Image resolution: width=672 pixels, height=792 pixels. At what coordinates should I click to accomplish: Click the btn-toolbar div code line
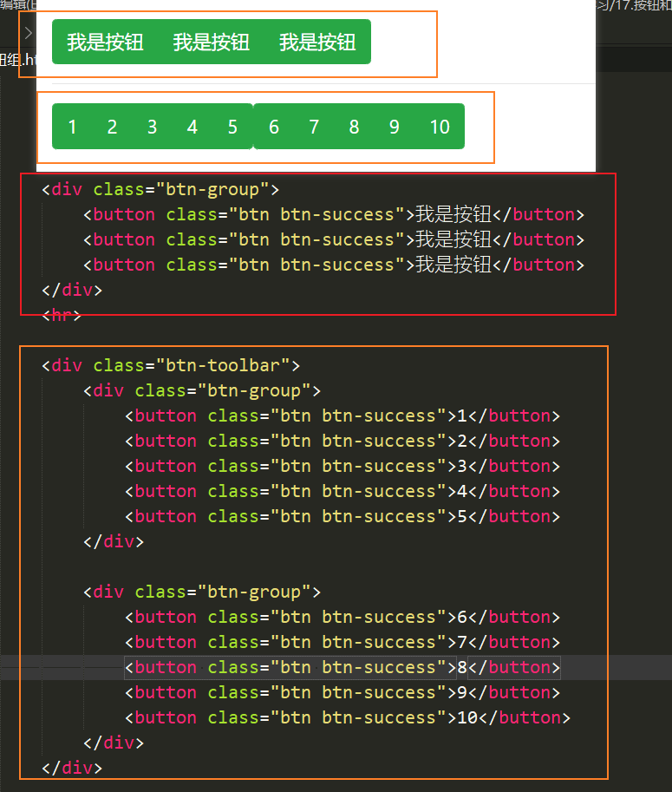171,365
